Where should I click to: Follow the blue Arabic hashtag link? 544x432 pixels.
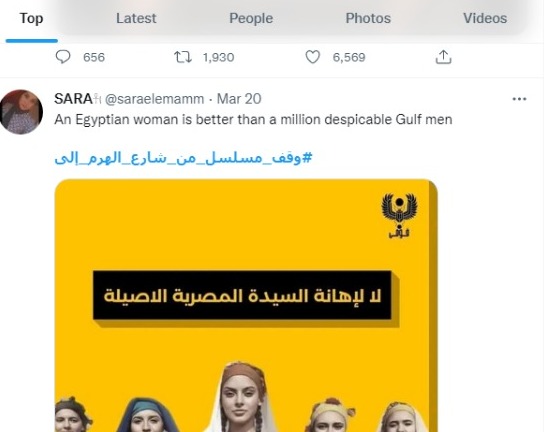tap(183, 158)
